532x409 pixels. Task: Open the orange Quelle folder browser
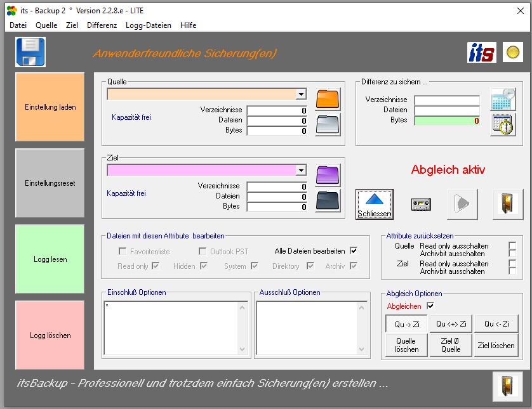tap(328, 100)
